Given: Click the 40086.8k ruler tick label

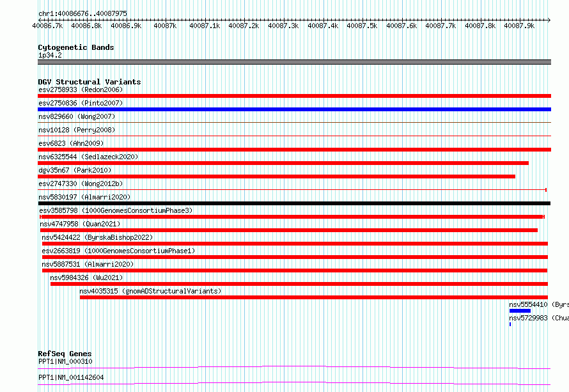Looking at the screenshot, I should click(86, 26).
